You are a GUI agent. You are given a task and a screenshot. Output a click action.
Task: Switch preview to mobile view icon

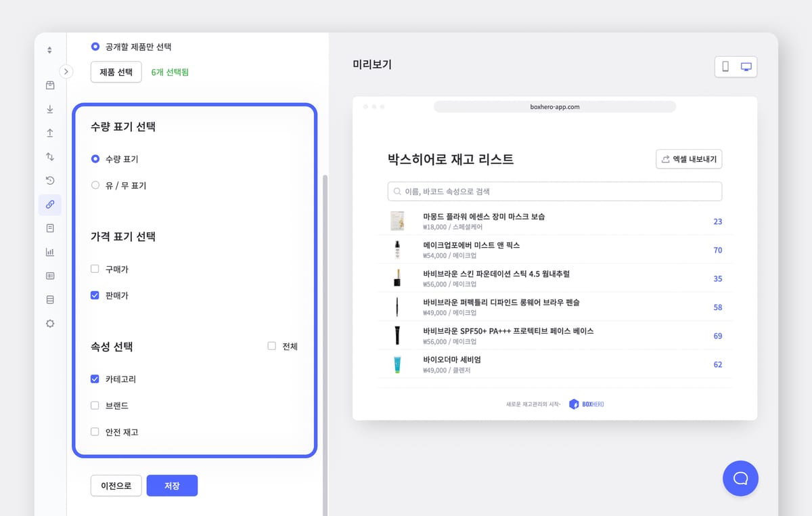726,66
